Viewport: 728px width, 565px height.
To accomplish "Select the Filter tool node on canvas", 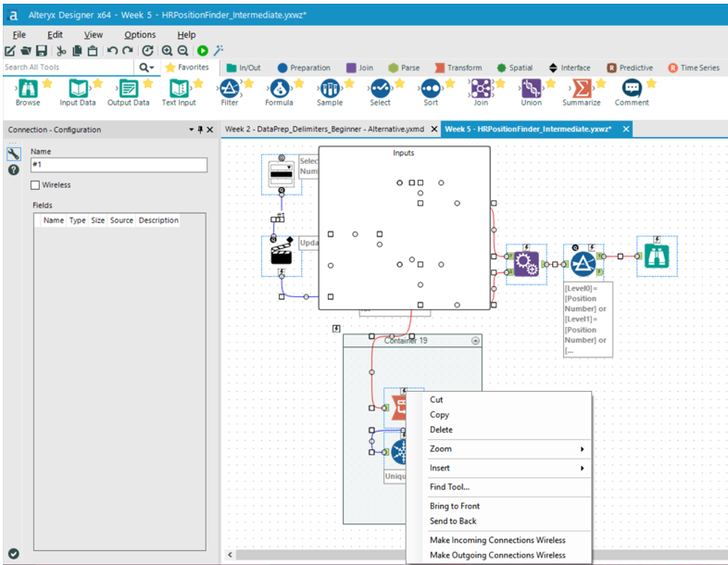I will pos(583,264).
